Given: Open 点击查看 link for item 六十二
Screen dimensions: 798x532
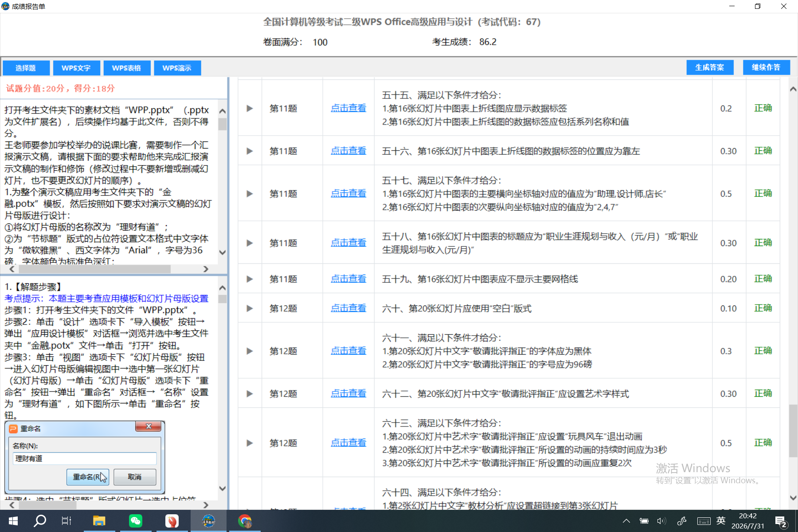Looking at the screenshot, I should point(348,394).
